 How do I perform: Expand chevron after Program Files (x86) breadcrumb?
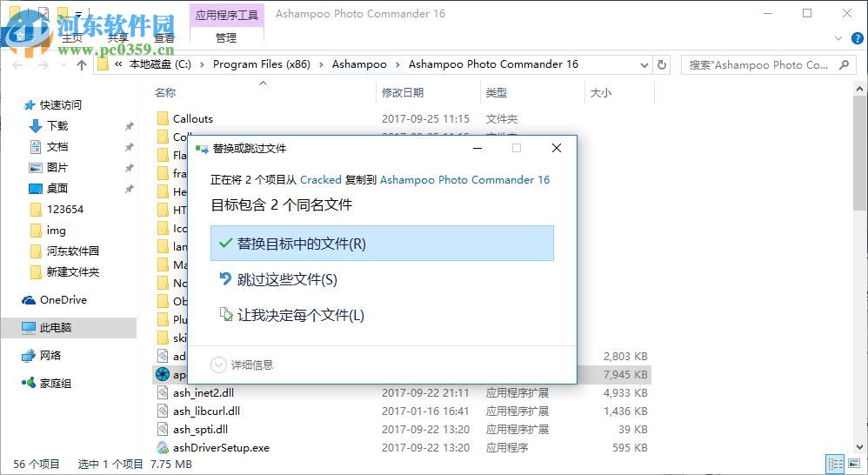[321, 64]
